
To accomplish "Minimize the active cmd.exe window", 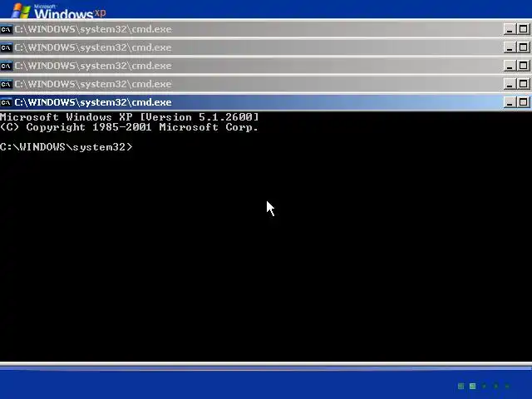I will (510, 102).
